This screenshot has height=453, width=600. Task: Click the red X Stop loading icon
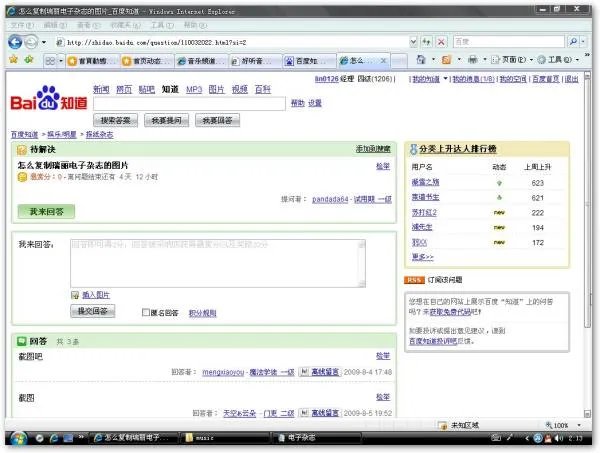click(441, 42)
